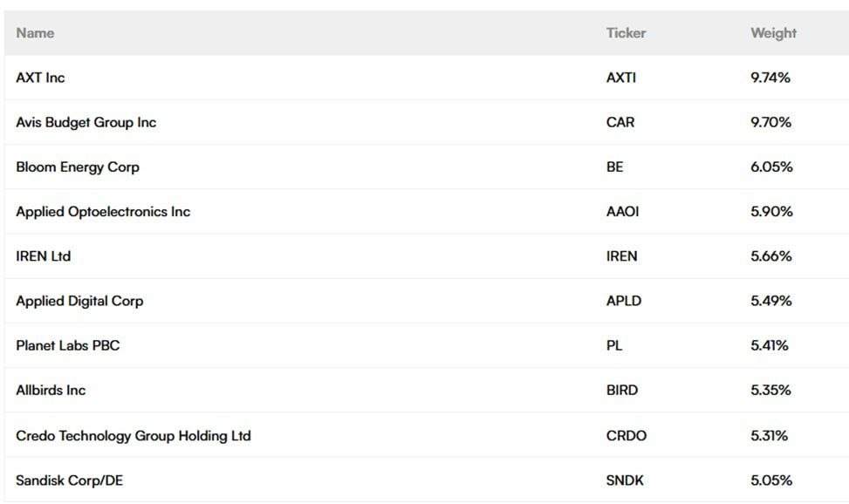The image size is (849, 504).
Task: Click the 9.74% weight value
Action: coord(770,78)
